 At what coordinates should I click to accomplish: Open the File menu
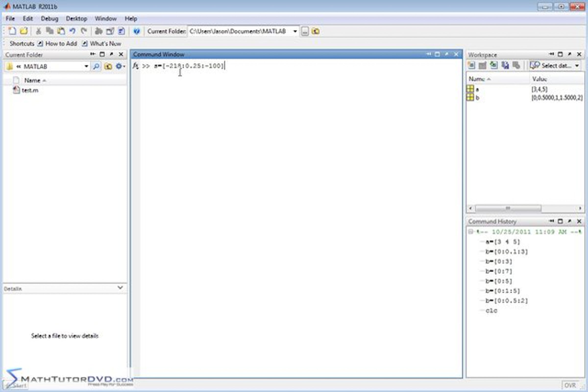coord(10,19)
